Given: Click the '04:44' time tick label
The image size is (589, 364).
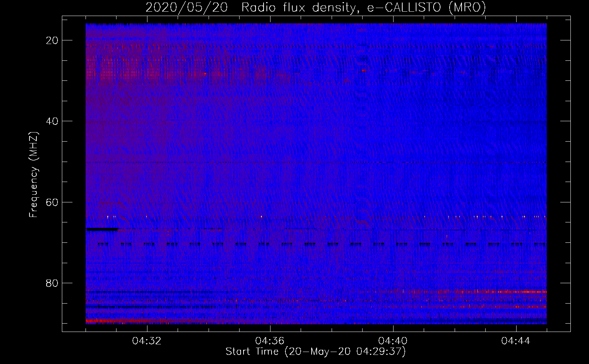Looking at the screenshot, I should [x=516, y=341].
